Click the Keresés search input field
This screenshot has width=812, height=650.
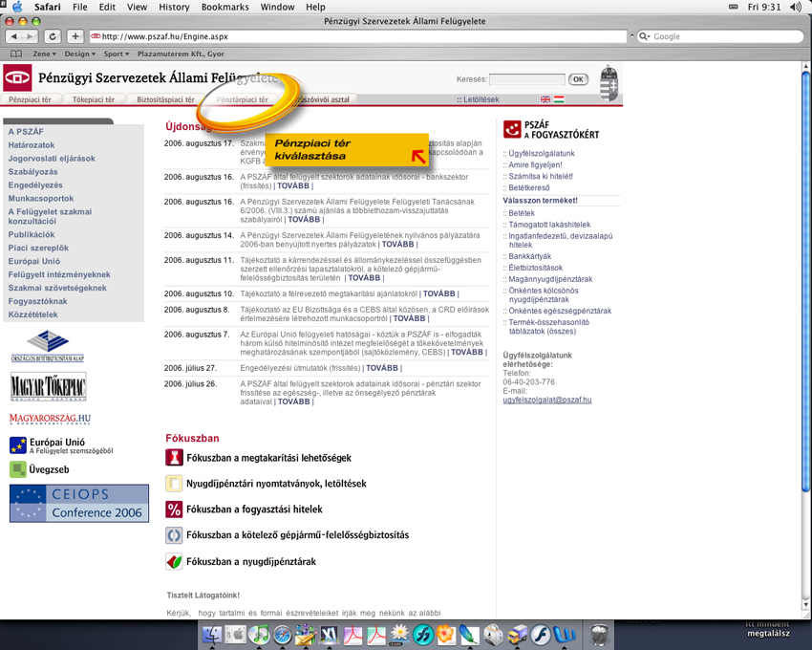(527, 79)
